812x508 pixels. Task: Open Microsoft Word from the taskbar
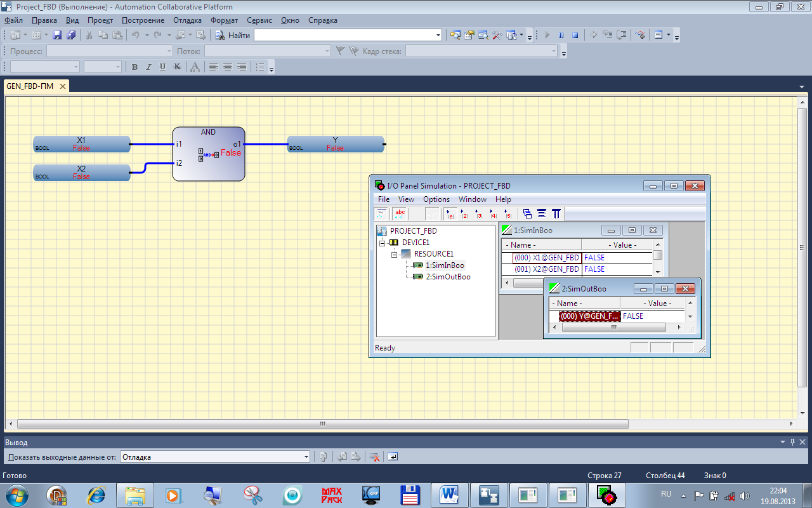449,495
